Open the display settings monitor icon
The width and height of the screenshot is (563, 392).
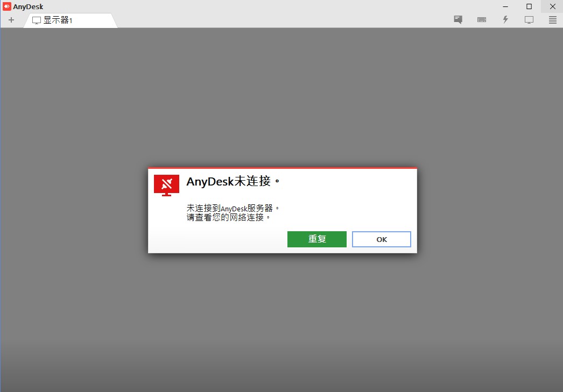[529, 20]
